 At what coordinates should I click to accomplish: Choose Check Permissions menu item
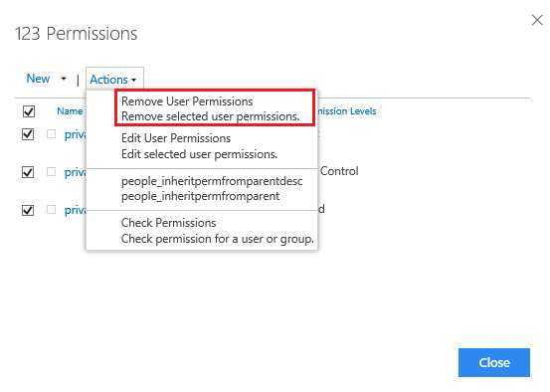[202, 231]
